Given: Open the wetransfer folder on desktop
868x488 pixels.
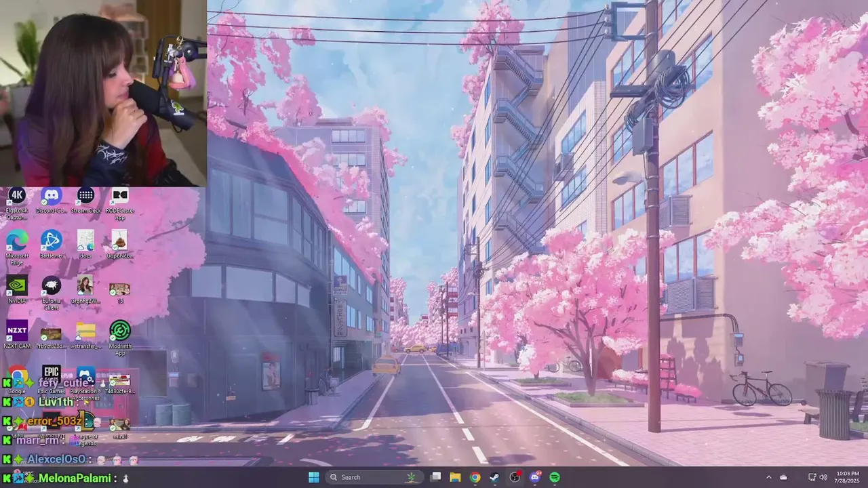Looking at the screenshot, I should 85,334.
